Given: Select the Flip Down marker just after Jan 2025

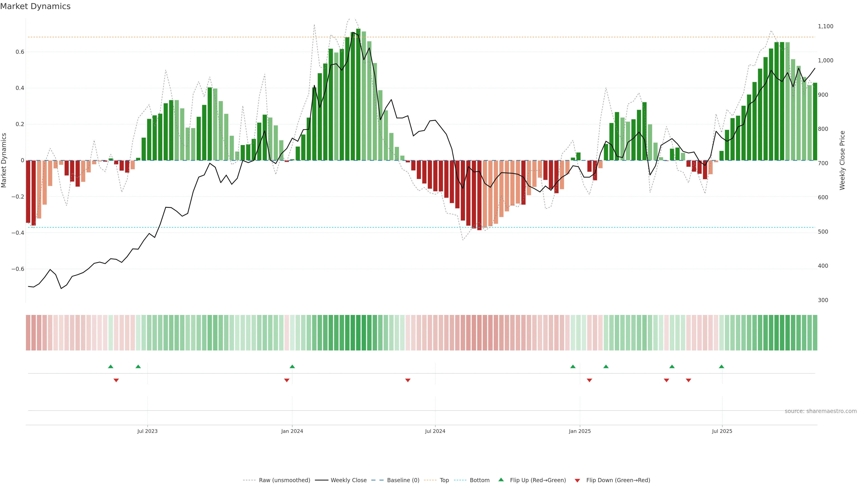Looking at the screenshot, I should coord(589,380).
